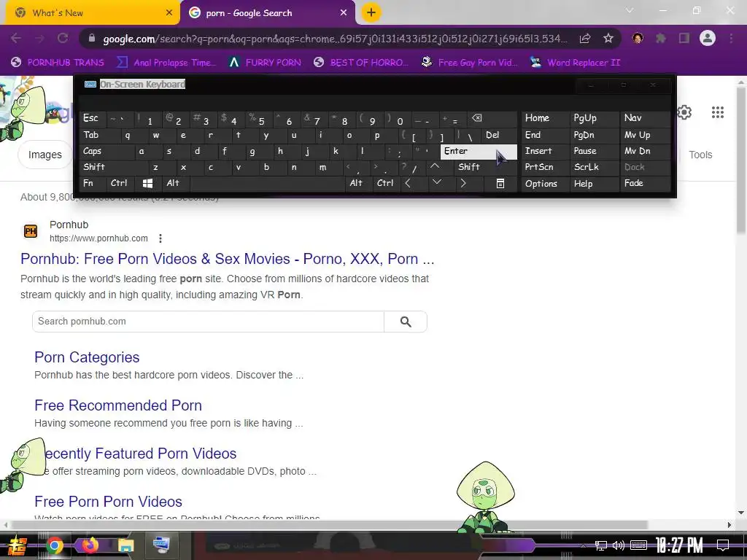Click the magnifier search button for site search
The image size is (747, 560).
(x=406, y=322)
